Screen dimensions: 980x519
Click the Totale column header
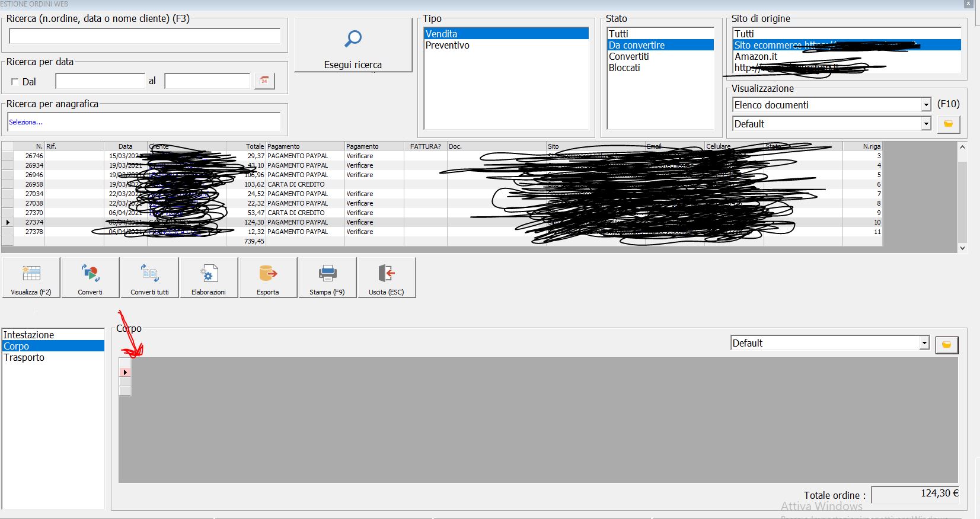click(246, 146)
